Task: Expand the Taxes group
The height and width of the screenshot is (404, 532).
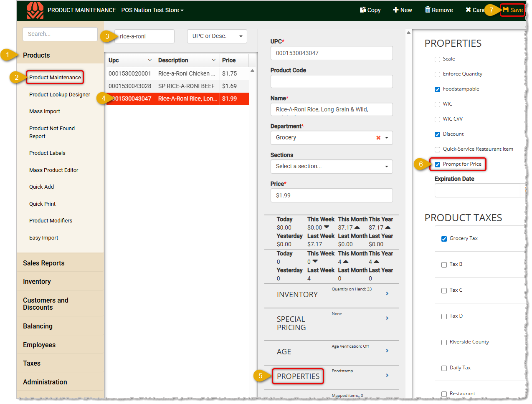Action: [32, 364]
